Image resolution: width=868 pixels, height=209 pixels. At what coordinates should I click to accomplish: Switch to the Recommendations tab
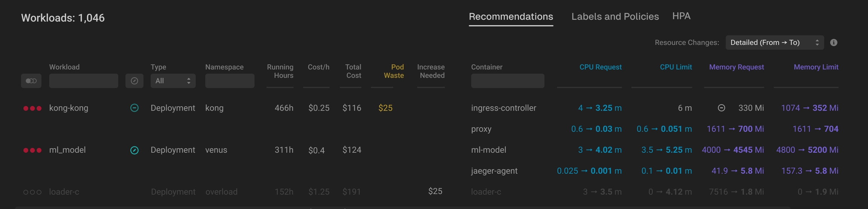coord(510,17)
